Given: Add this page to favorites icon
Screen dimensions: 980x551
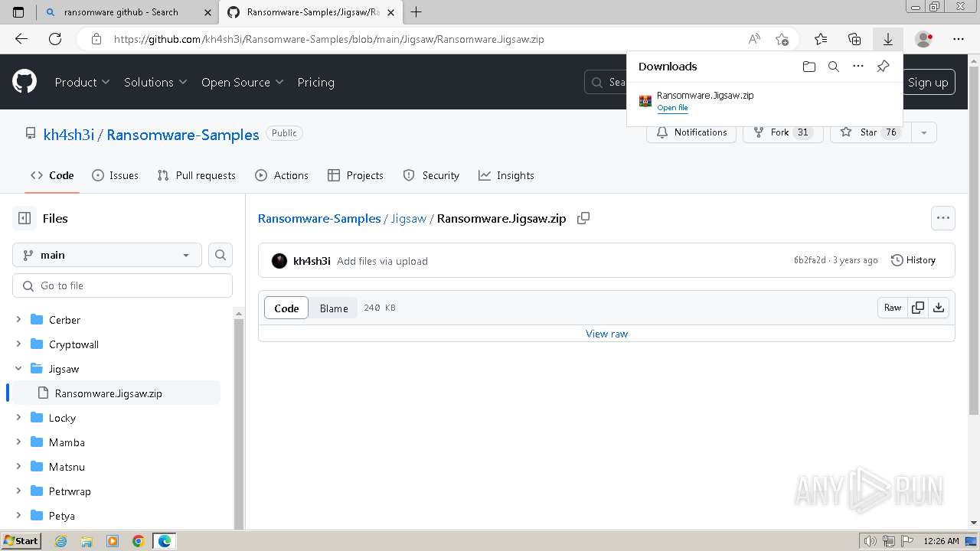Looking at the screenshot, I should click(x=782, y=39).
